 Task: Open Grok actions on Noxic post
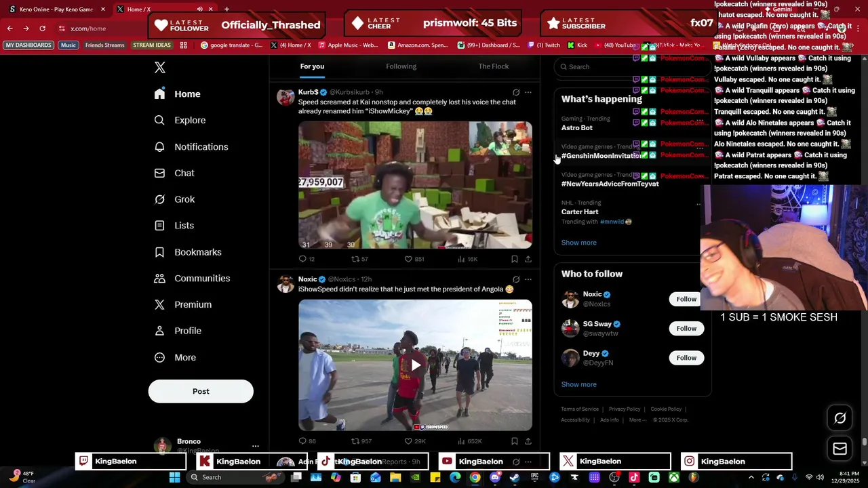[516, 279]
